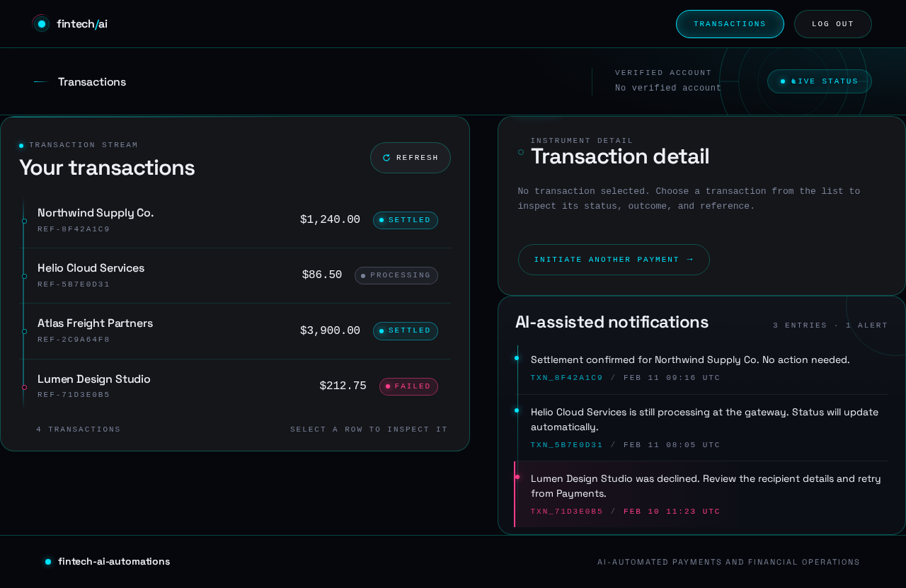Click the TXN_5B7E0D31 reference
Screen dimensions: 906x588
tap(567, 445)
